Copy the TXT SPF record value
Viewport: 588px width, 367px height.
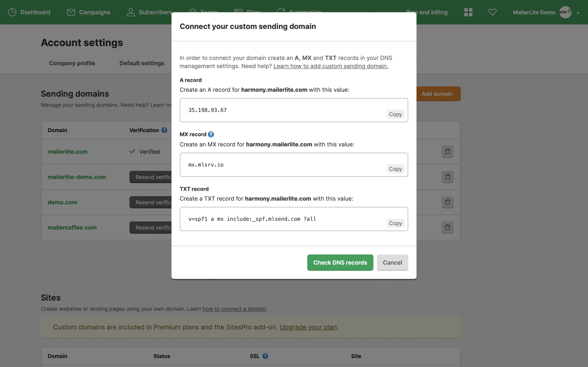(395, 223)
